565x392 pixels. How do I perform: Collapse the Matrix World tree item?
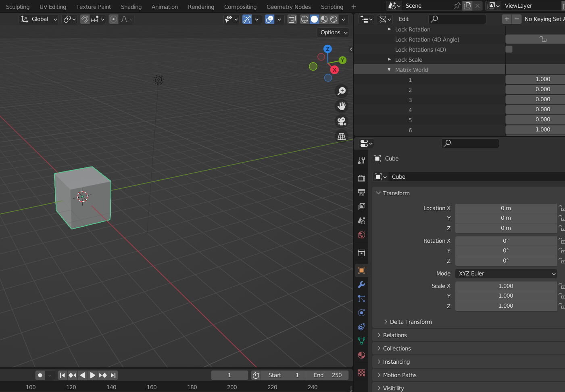click(389, 70)
